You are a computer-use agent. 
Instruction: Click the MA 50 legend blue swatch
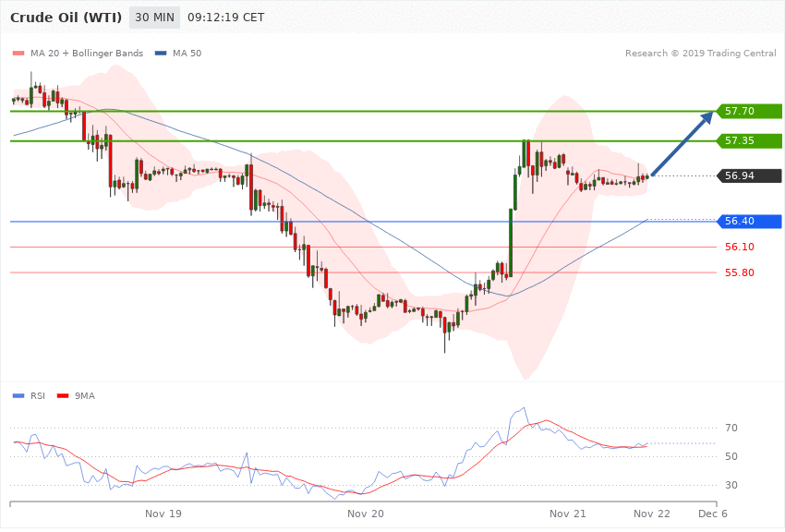[x=161, y=54]
